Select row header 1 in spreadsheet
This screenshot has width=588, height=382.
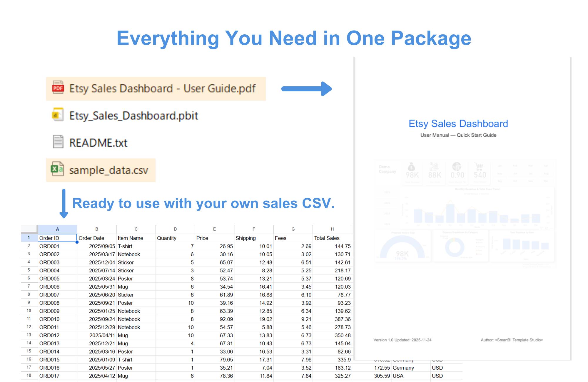click(29, 238)
